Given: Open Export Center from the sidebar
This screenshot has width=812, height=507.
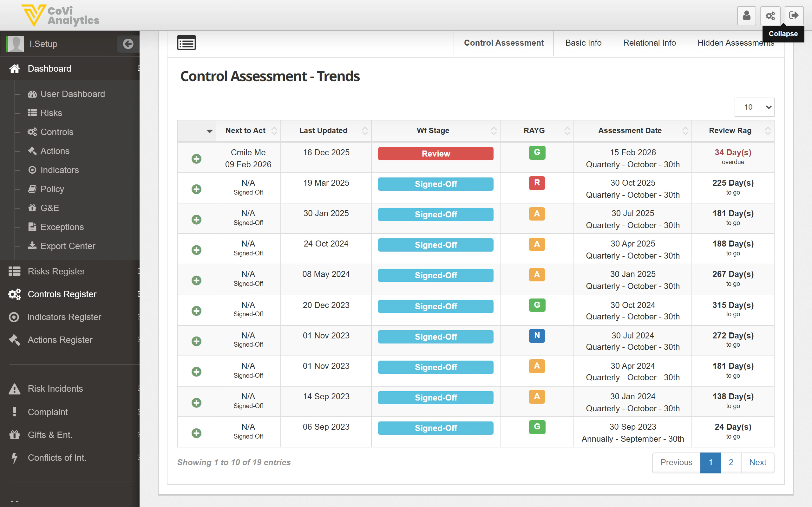Looking at the screenshot, I should (68, 246).
